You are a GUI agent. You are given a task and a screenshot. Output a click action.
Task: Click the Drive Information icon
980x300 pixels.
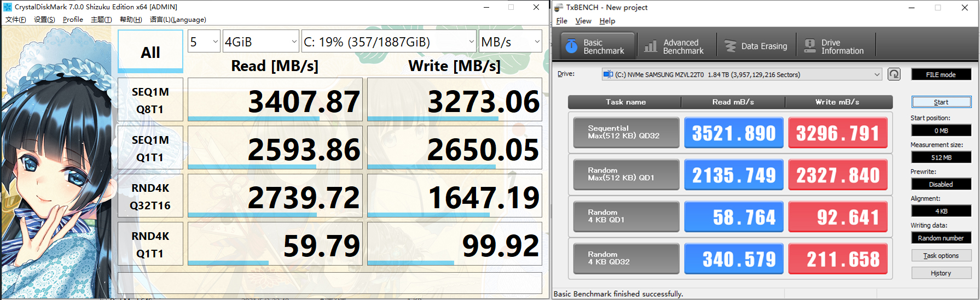[810, 46]
